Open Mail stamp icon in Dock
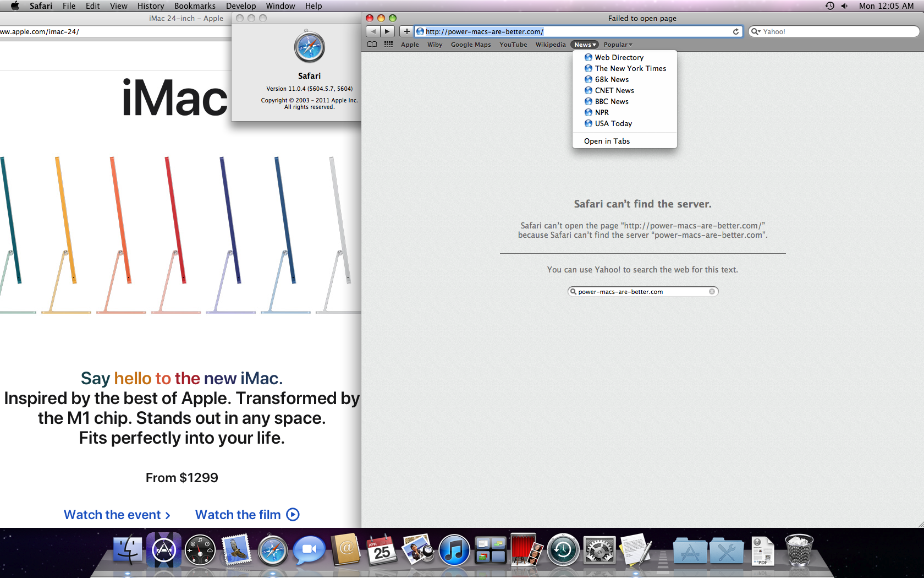The image size is (924, 578). [237, 550]
